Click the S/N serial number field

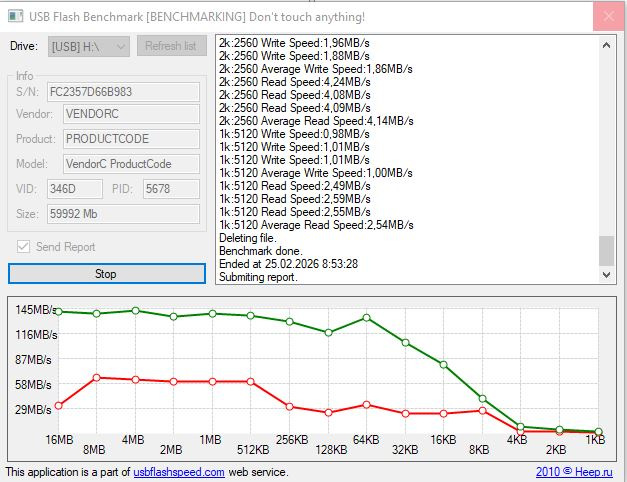click(123, 92)
